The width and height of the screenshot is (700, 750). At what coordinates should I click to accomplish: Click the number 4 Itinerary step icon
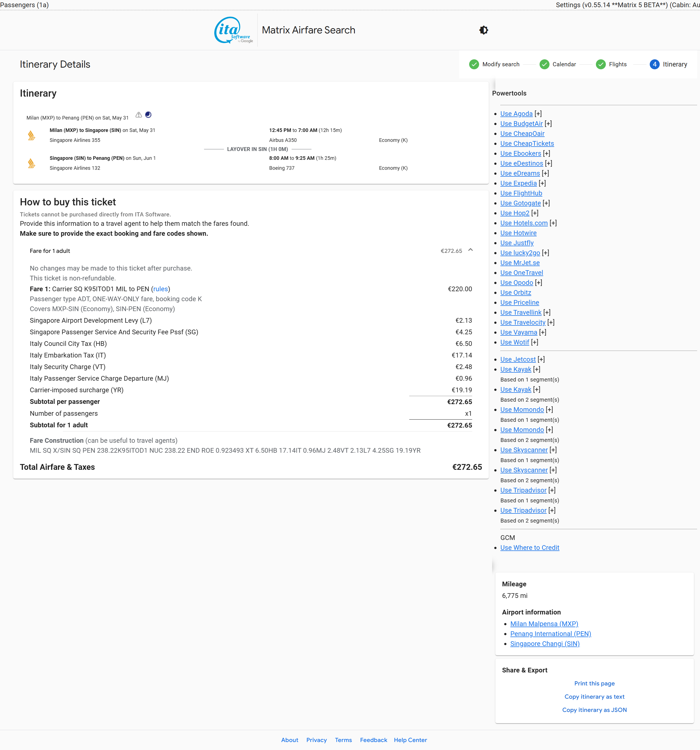(654, 65)
